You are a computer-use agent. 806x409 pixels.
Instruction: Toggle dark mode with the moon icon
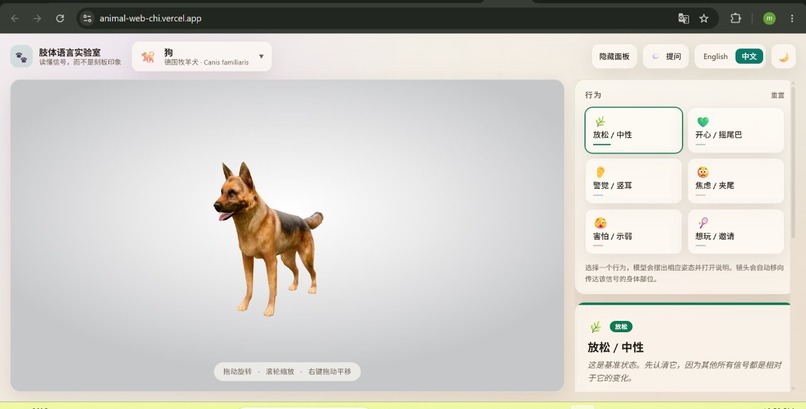[x=783, y=57]
